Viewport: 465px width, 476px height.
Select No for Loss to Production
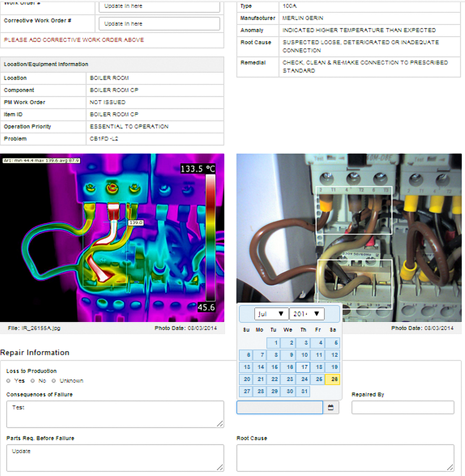point(33,381)
